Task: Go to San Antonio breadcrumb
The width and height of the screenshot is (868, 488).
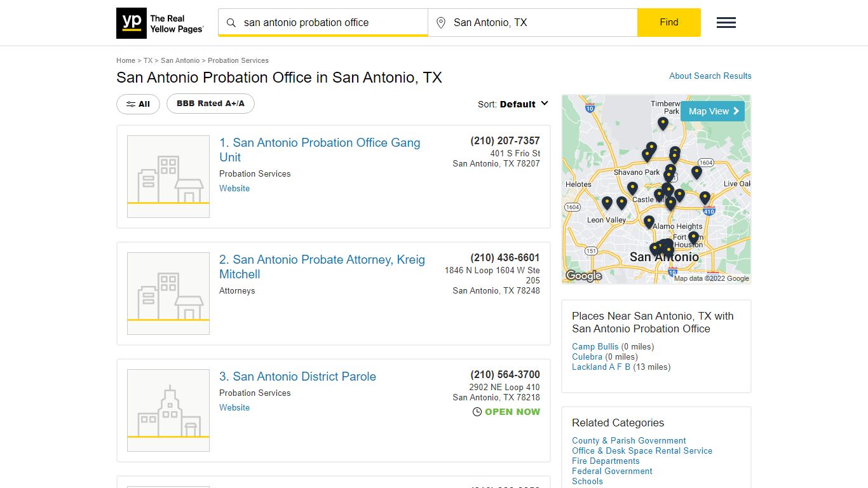Action: tap(180, 60)
